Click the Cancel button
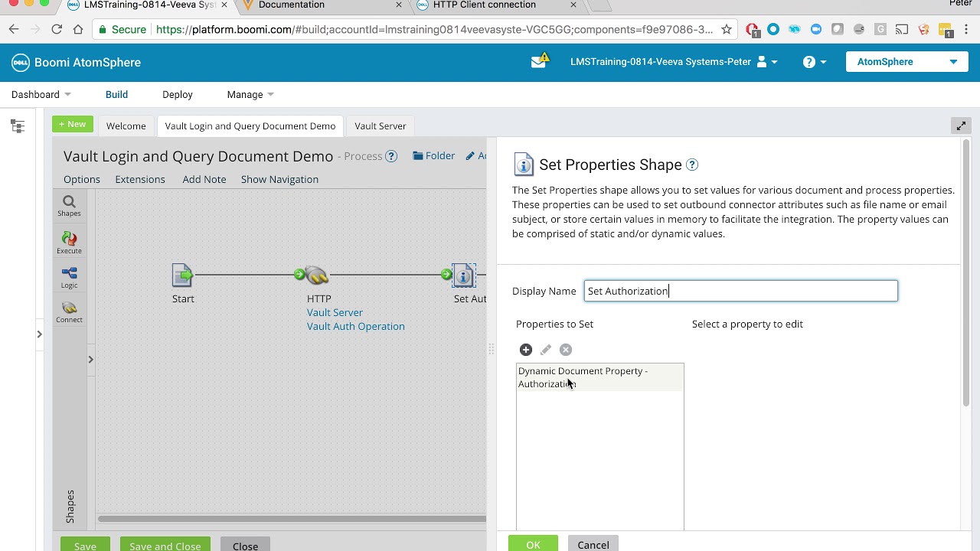Image resolution: width=980 pixels, height=551 pixels. pos(593,544)
